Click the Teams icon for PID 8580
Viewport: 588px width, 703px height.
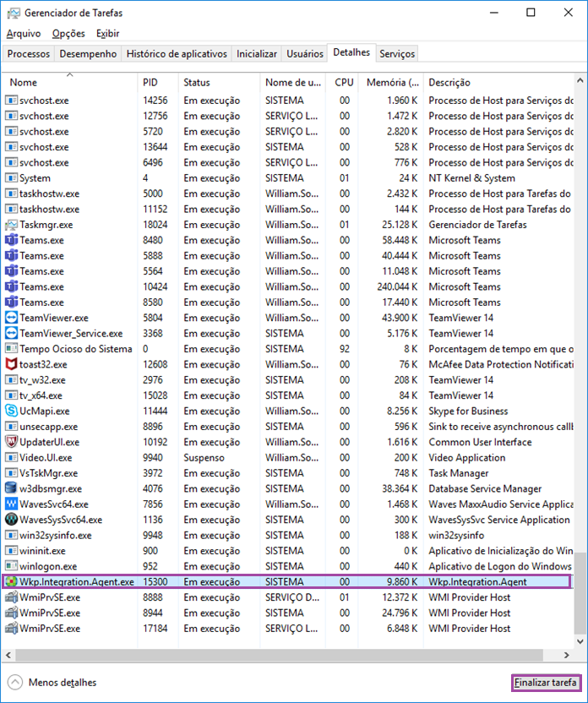[11, 302]
